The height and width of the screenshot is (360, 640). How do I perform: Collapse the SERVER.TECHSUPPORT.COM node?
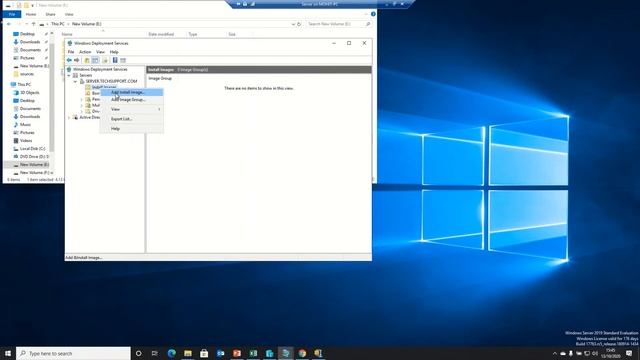pyautogui.click(x=75, y=81)
